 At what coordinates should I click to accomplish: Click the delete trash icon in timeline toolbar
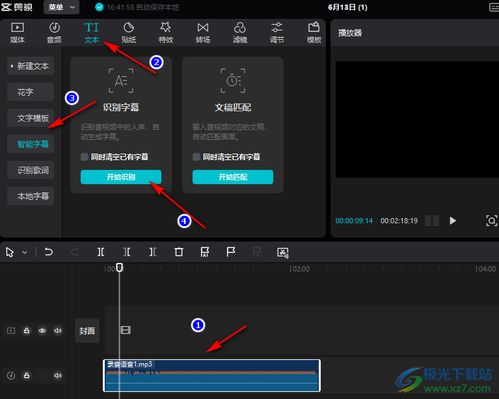(179, 252)
